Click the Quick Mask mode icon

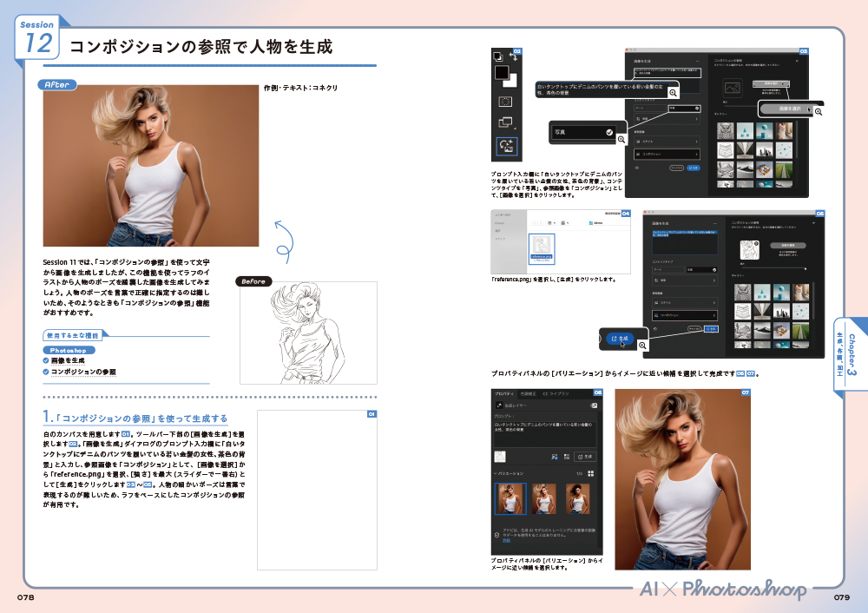point(505,102)
